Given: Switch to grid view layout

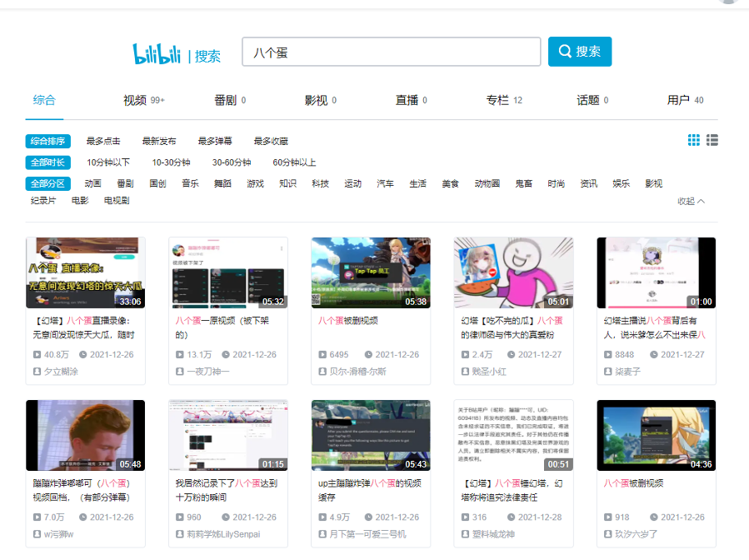Looking at the screenshot, I should [694, 140].
